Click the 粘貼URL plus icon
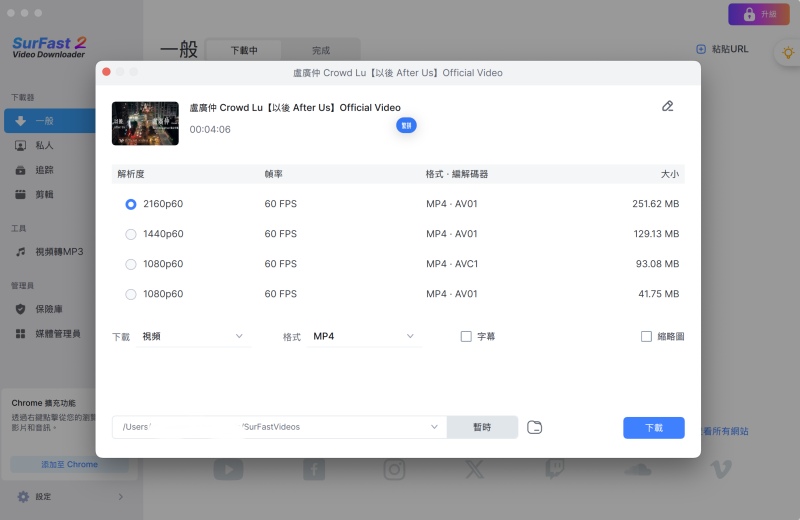 [701, 49]
